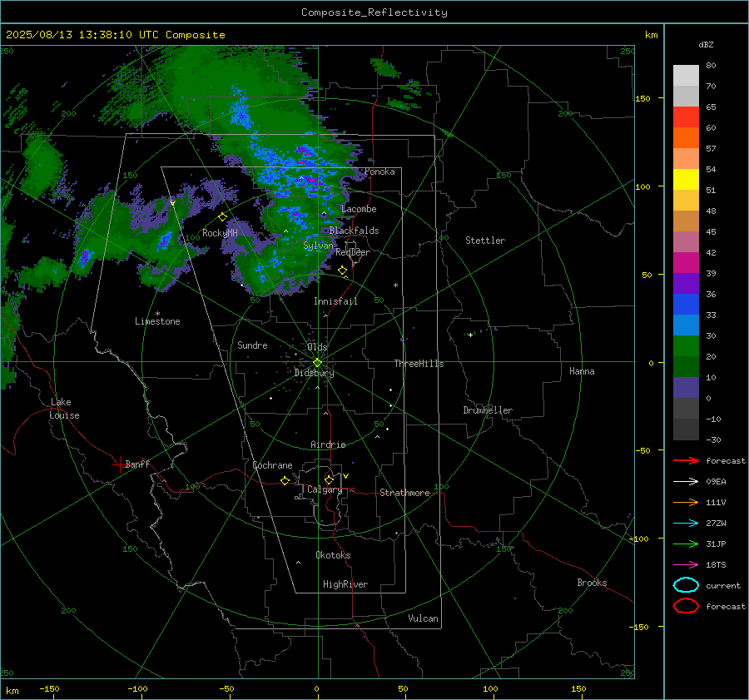Click the RockyMH label
The width and height of the screenshot is (749, 700).
[x=220, y=233]
